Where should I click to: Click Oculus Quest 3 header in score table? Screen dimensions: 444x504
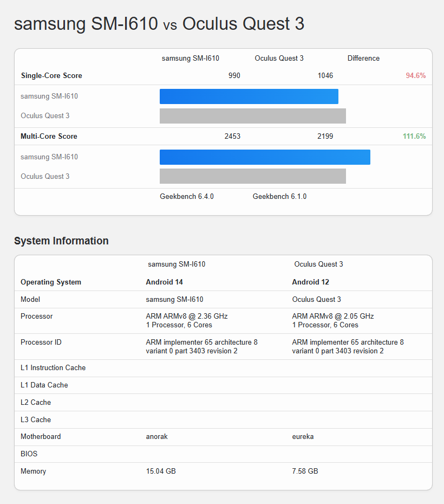(x=279, y=58)
